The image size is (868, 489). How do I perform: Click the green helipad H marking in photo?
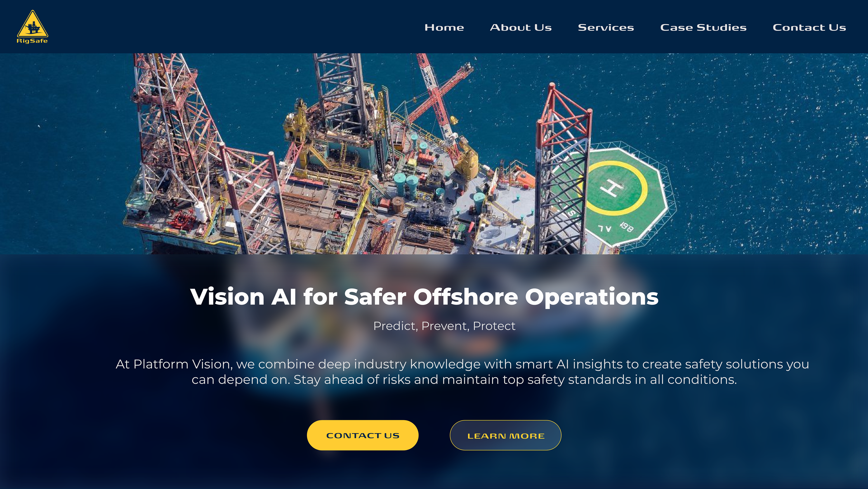pyautogui.click(x=612, y=188)
